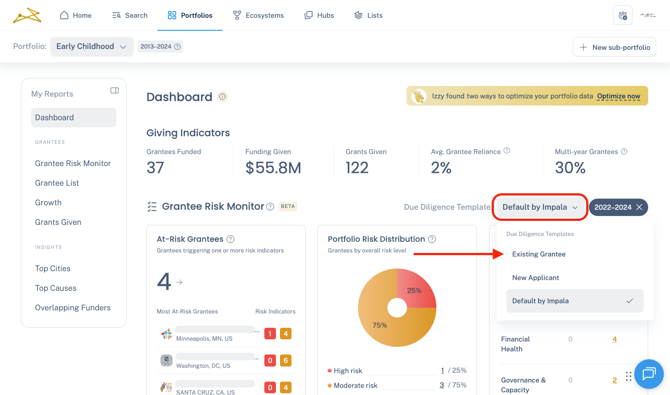670x395 pixels.
Task: Open the Top Causes insight
Action: (x=56, y=288)
